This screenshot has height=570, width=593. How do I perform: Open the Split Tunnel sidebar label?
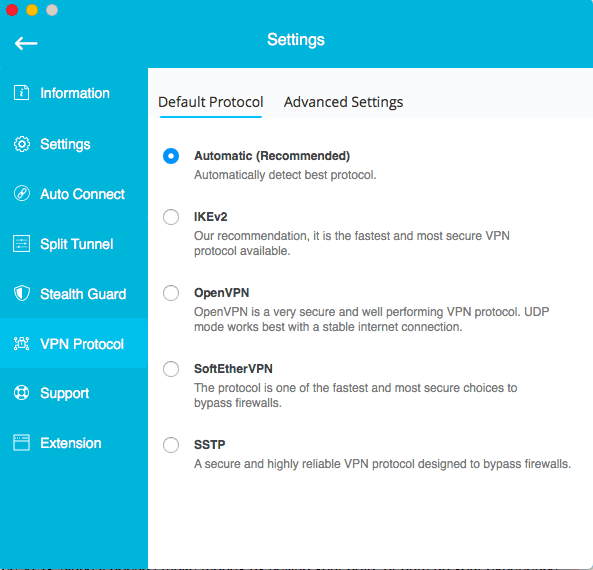[x=77, y=244]
